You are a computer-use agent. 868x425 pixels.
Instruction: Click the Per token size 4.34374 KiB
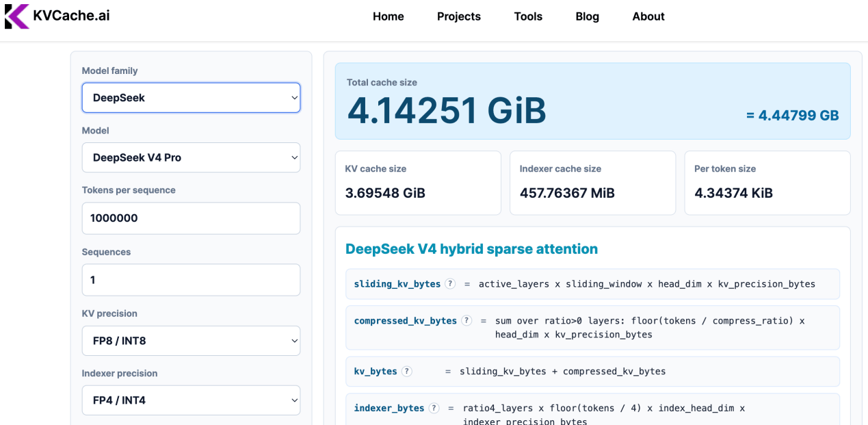coord(733,193)
